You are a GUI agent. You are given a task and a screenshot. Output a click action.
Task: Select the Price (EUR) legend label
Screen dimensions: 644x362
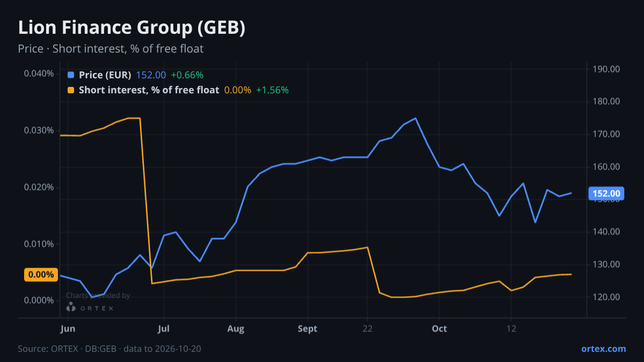point(105,75)
